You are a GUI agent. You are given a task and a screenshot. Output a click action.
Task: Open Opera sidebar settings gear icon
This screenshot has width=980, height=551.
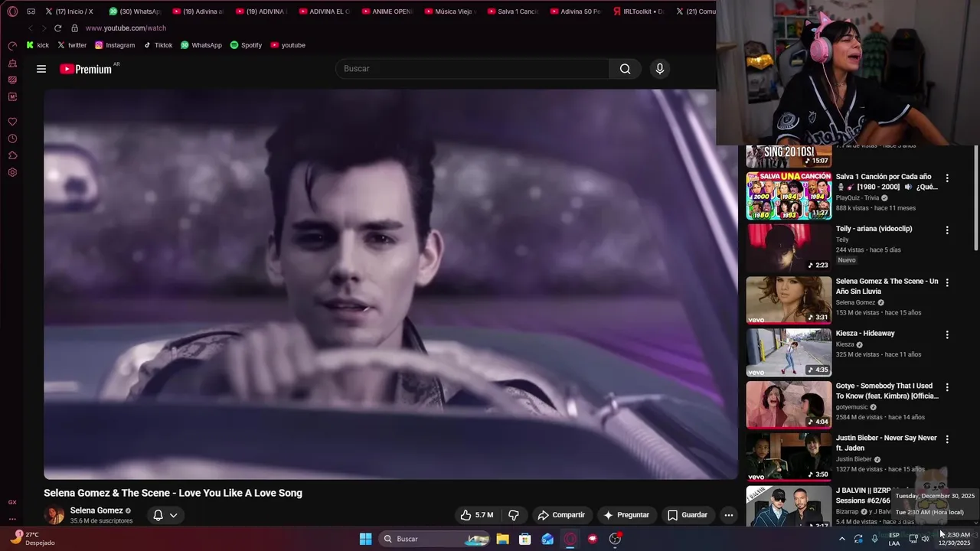[12, 172]
